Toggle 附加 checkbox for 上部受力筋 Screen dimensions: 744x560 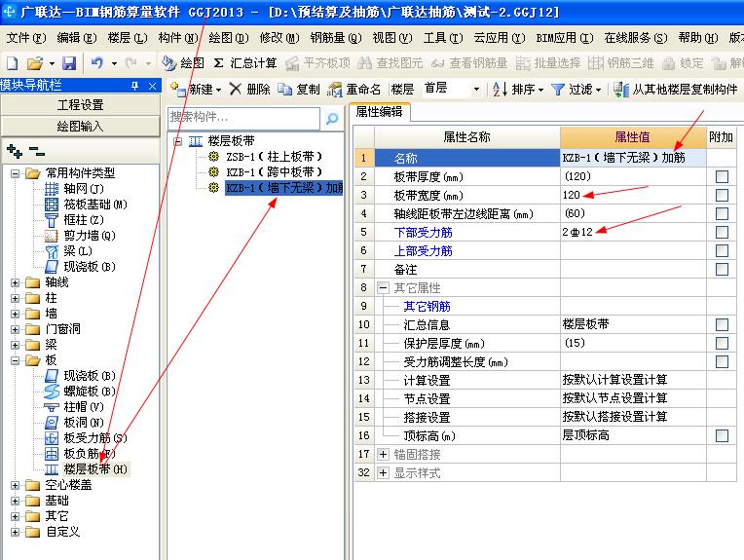point(722,251)
